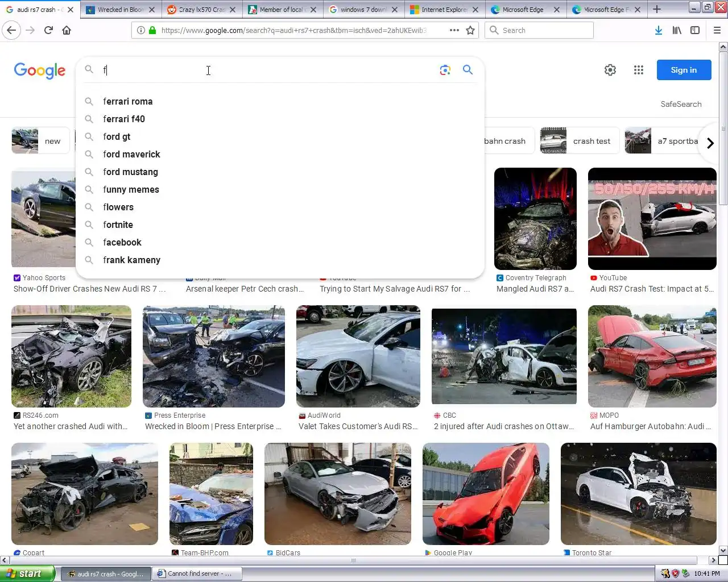Open the Firefox home page
728x582 pixels.
point(67,30)
